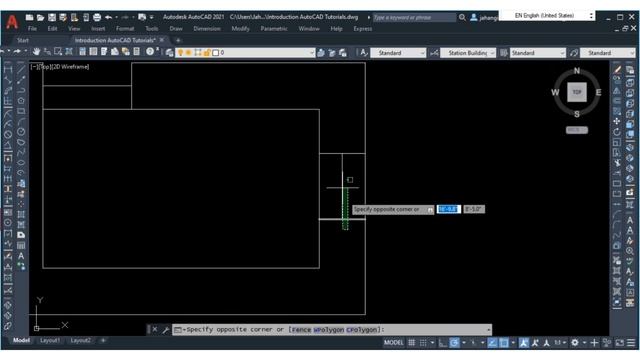Open the Dimension menu
Viewport: 640px width, 360px height.
tap(207, 29)
